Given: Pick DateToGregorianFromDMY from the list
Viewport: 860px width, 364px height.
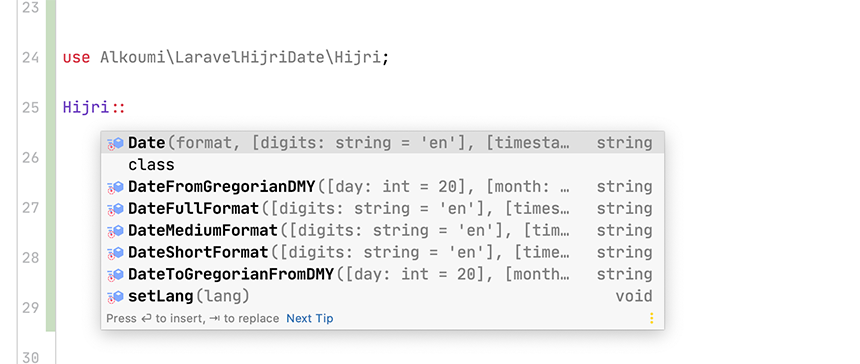Looking at the screenshot, I should (382, 275).
